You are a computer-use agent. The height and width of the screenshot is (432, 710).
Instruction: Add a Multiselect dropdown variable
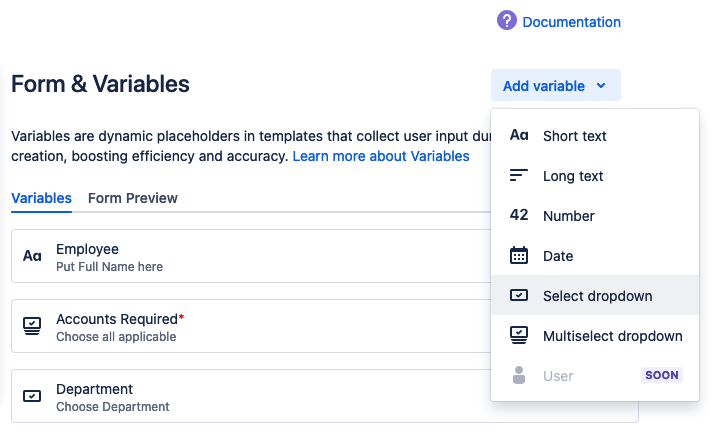[612, 336]
